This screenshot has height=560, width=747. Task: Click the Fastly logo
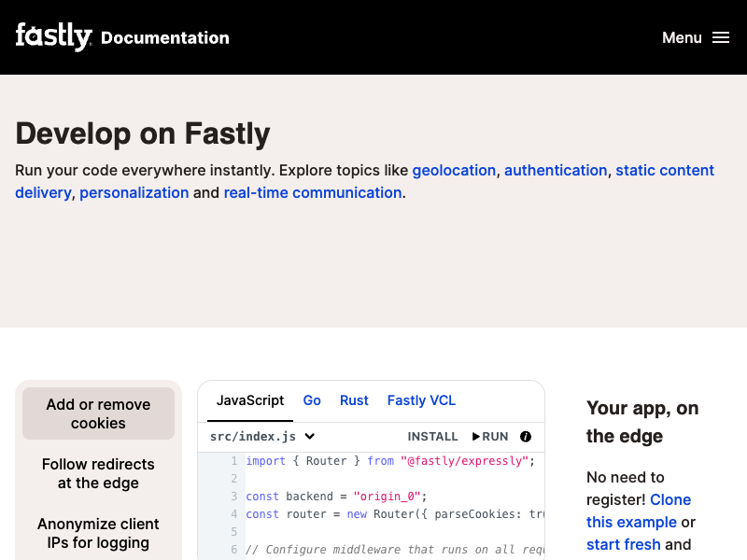point(53,36)
